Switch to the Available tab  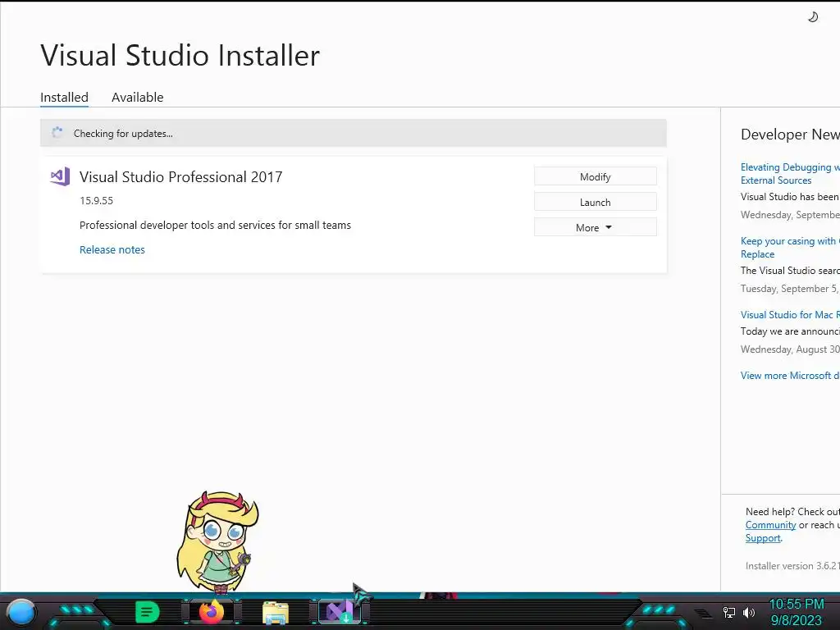click(x=137, y=97)
